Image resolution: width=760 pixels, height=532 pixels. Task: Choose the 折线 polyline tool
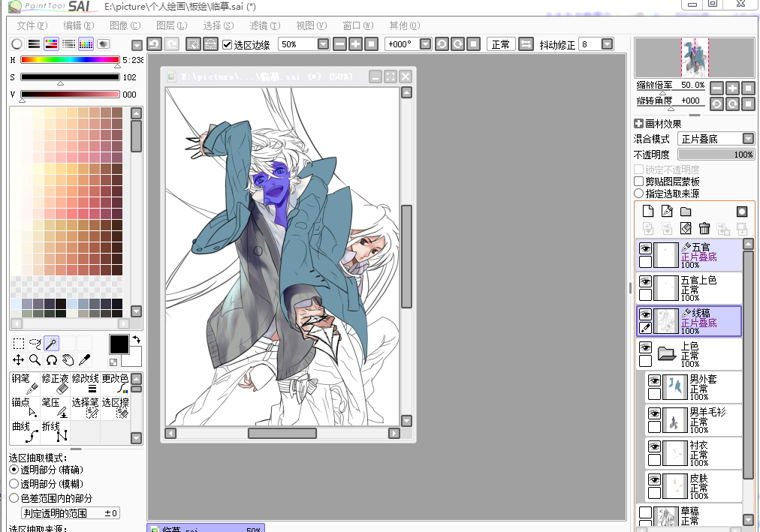pos(55,432)
